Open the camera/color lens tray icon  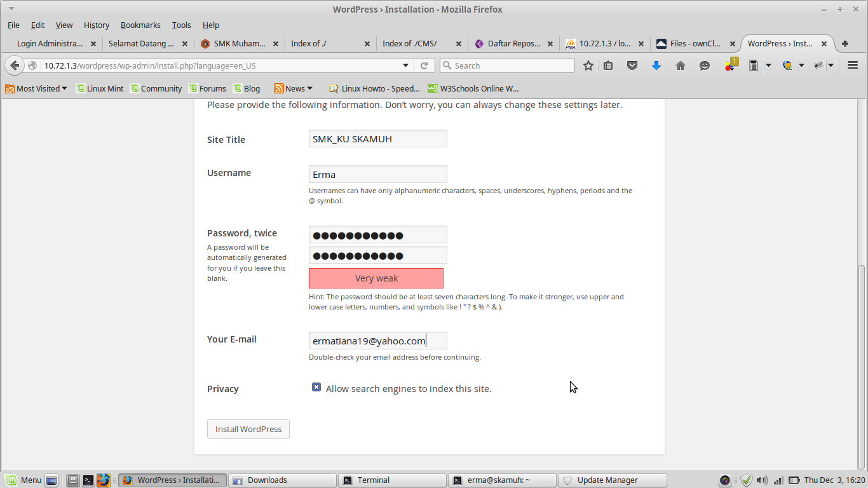(725, 480)
